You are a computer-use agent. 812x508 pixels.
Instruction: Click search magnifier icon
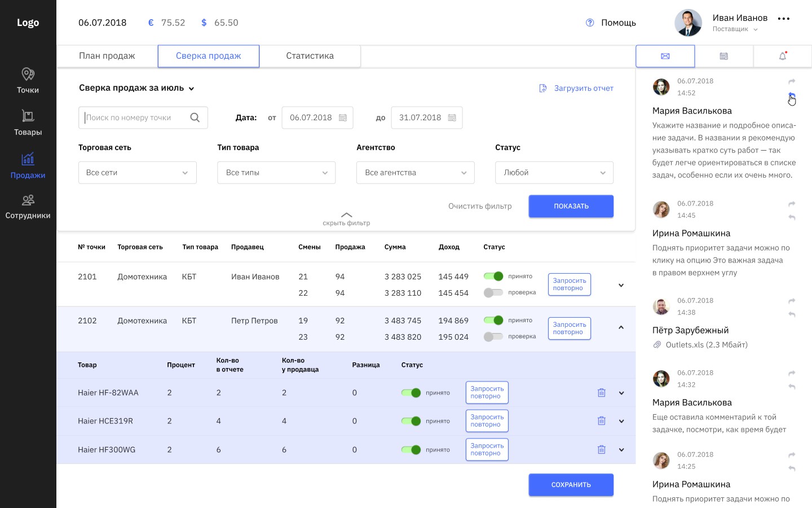coord(195,117)
